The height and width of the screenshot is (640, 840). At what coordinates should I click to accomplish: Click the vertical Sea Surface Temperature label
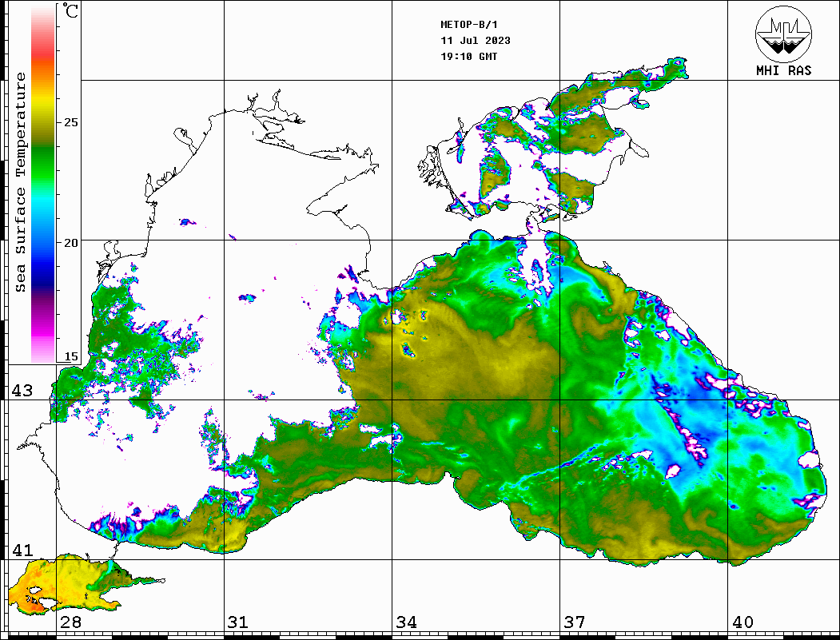click(x=22, y=182)
